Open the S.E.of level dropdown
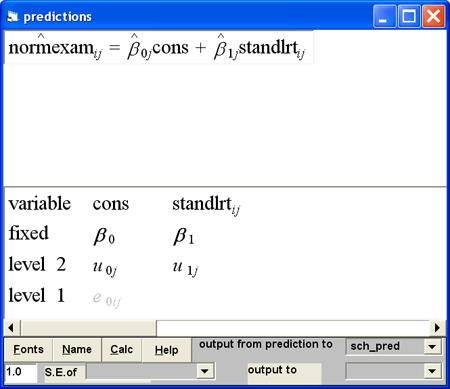The image size is (450, 389). click(x=205, y=371)
